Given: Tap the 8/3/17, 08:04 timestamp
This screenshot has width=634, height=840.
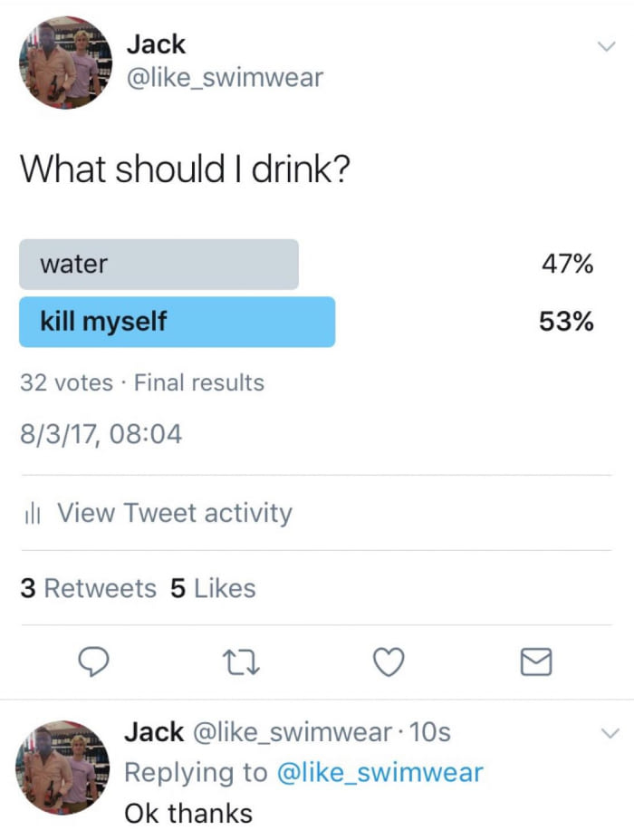Looking at the screenshot, I should [x=101, y=434].
